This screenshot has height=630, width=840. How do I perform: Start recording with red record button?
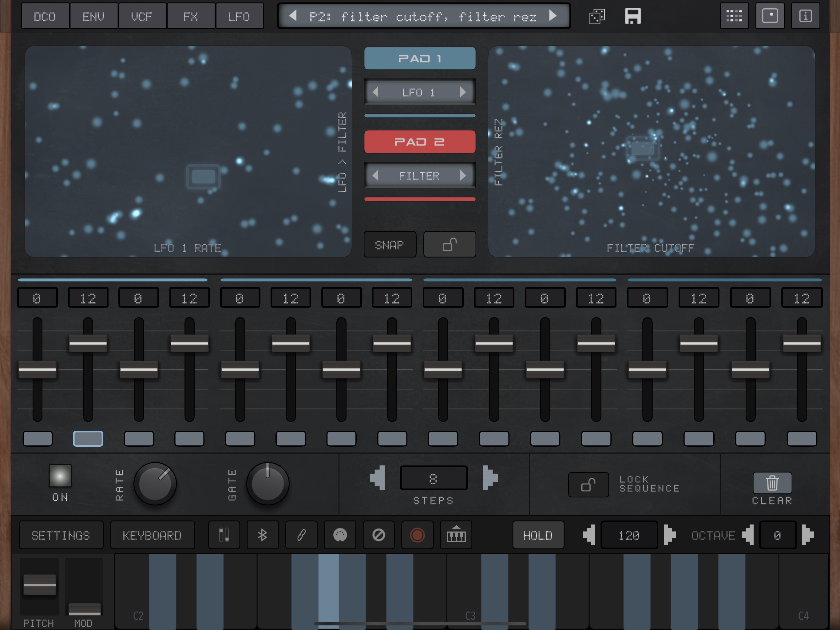[x=417, y=535]
